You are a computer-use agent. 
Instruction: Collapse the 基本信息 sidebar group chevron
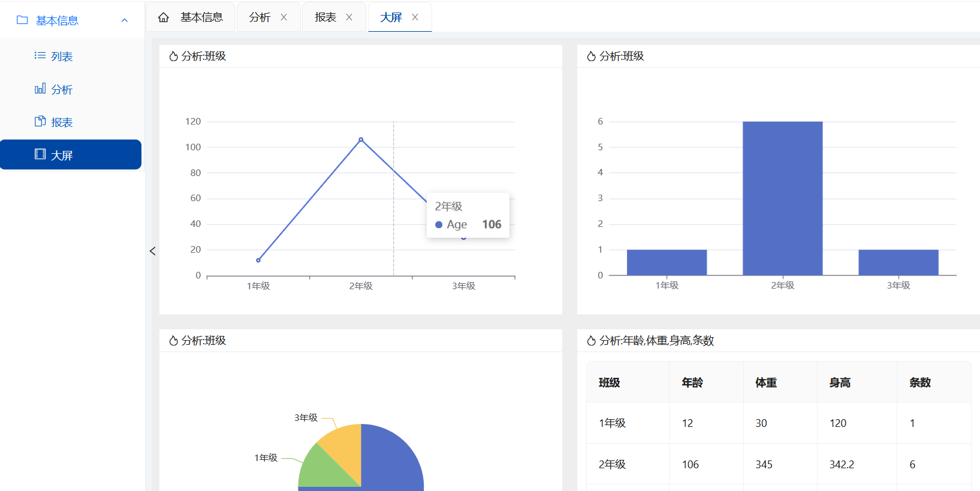125,20
